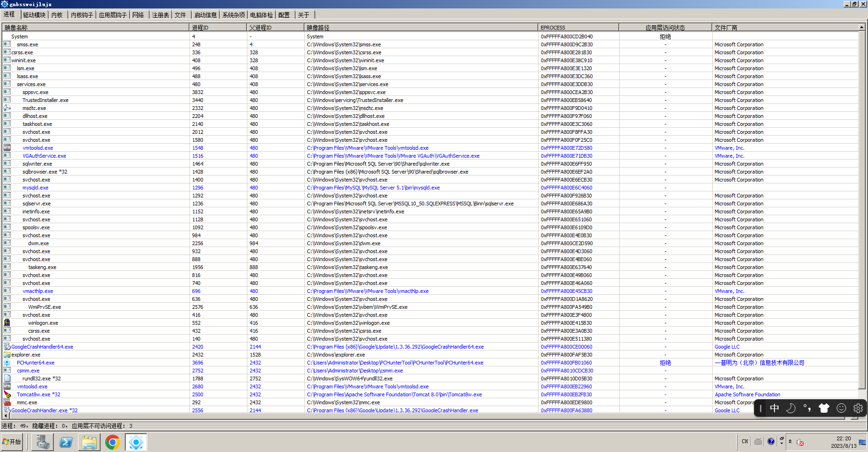Click the 开始 Start button
The image size is (868, 452).
click(x=12, y=442)
